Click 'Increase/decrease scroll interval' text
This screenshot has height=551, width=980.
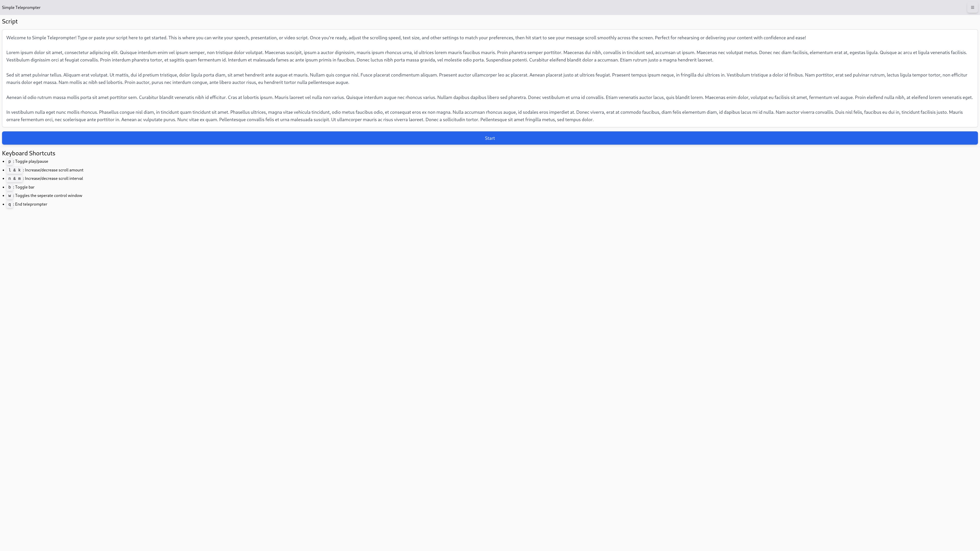click(54, 179)
